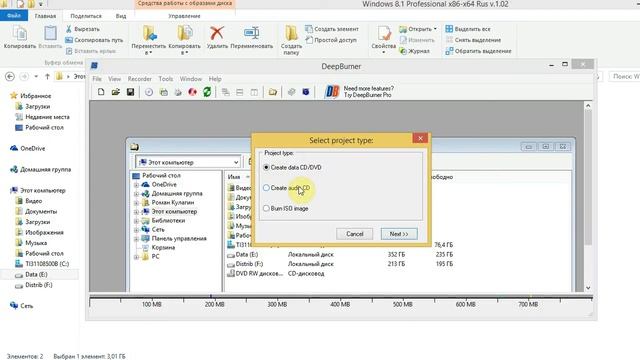Expand Панель управления node in the tree
640x360 pixels.
point(136,239)
